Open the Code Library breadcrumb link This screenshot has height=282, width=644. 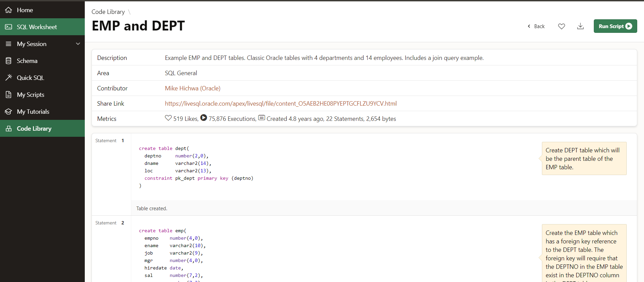[x=108, y=12]
